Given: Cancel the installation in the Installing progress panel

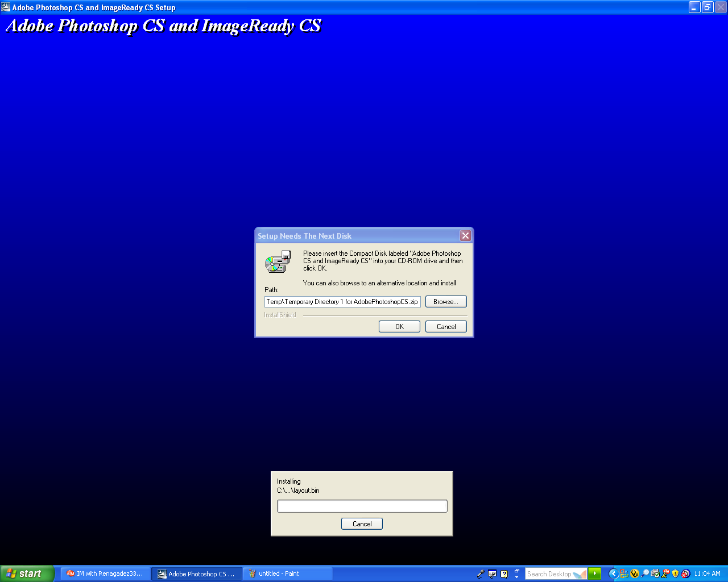Looking at the screenshot, I should coord(362,523).
